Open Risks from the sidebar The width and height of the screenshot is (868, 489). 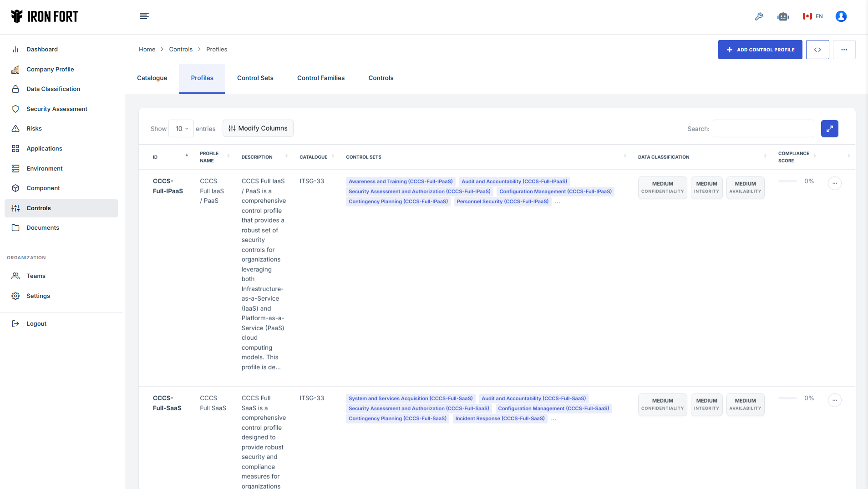[34, 129]
